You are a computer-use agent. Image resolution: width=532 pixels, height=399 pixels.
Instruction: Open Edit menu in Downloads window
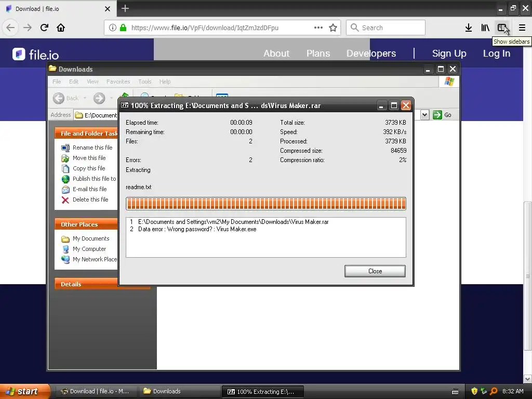point(74,82)
